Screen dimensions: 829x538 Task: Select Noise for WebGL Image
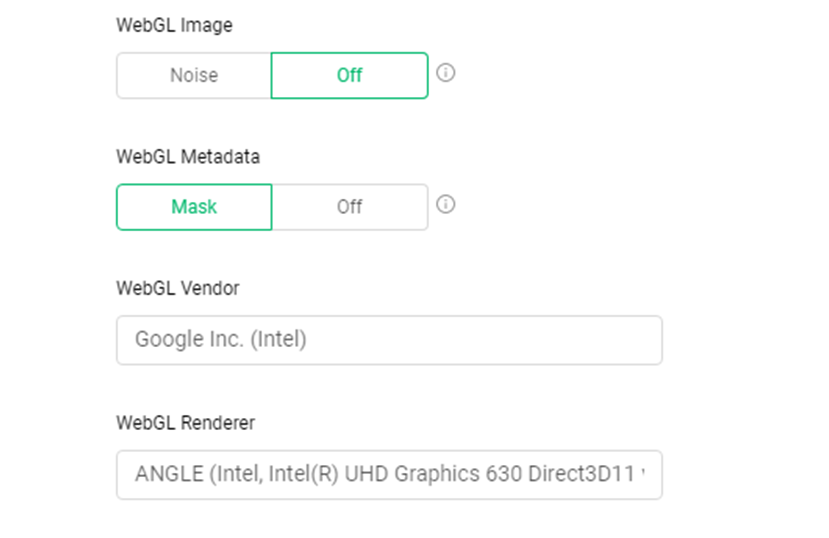pyautogui.click(x=194, y=75)
